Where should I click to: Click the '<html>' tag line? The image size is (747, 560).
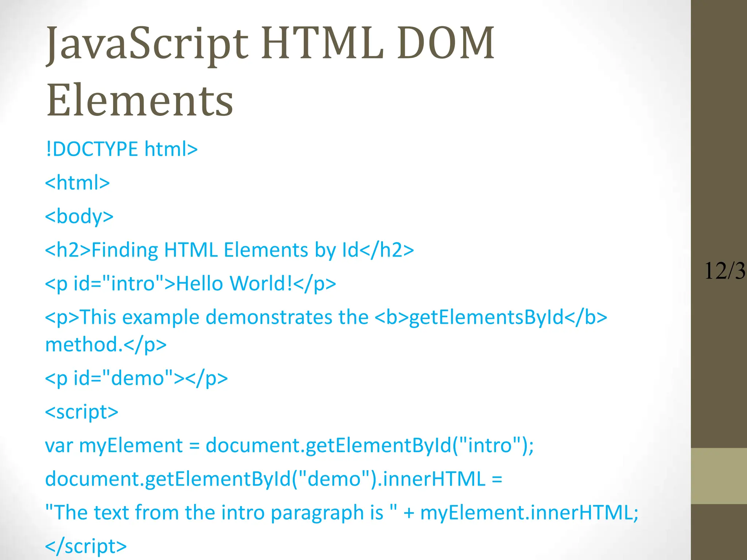click(77, 183)
